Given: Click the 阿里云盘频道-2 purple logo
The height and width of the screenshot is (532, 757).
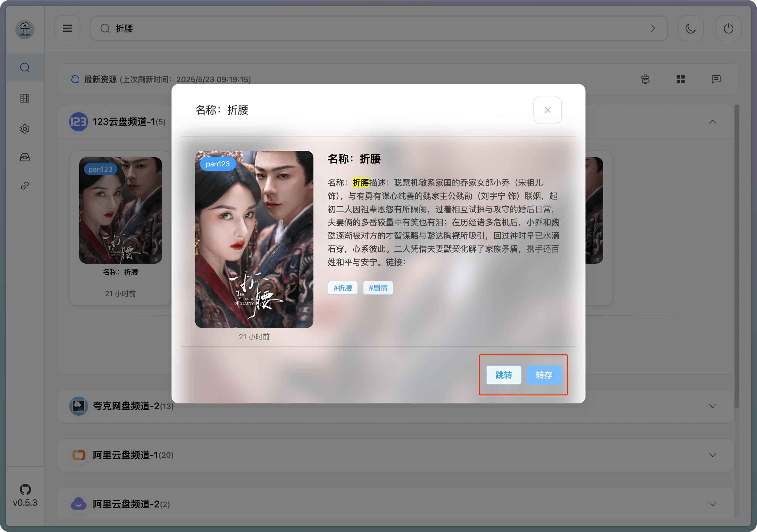Looking at the screenshot, I should tap(78, 504).
